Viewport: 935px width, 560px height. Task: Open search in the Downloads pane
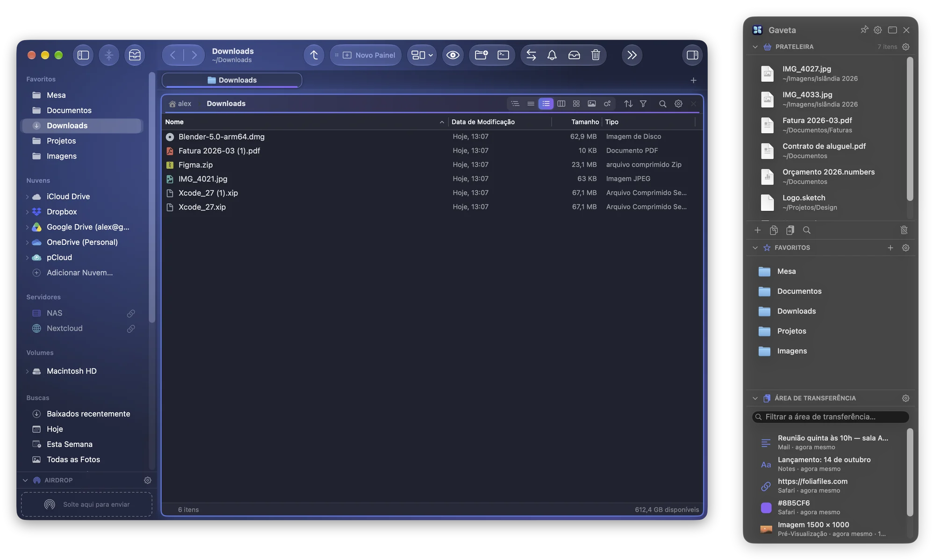coord(662,104)
